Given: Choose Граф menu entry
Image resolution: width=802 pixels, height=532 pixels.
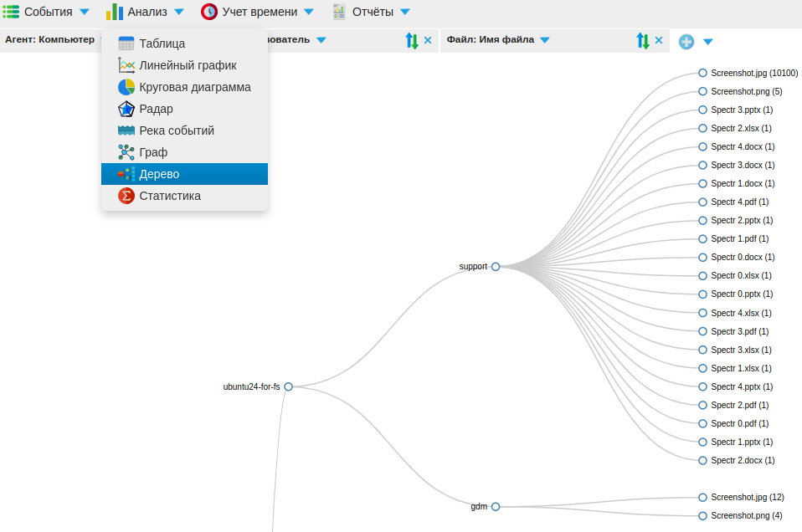Looking at the screenshot, I should coord(184,152).
